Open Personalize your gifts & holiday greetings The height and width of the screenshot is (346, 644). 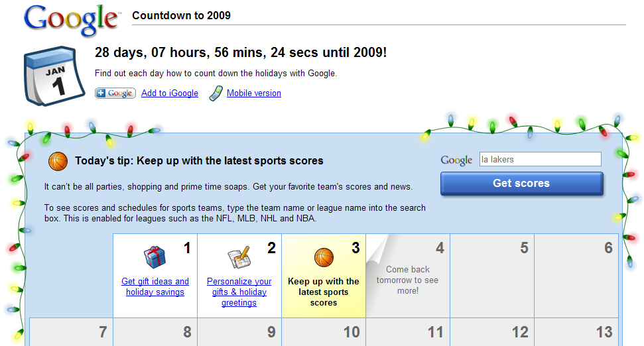(x=239, y=292)
